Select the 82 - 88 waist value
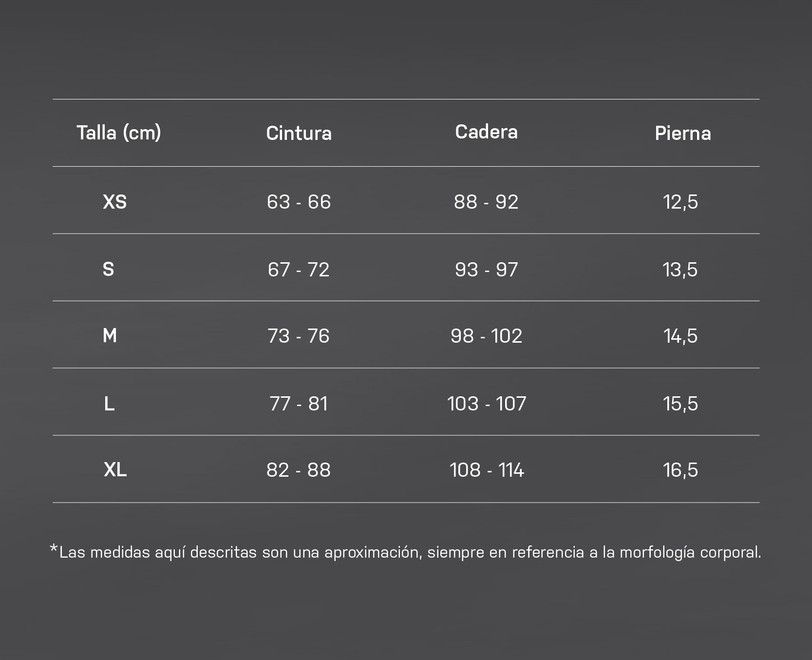This screenshot has height=660, width=812. [299, 469]
